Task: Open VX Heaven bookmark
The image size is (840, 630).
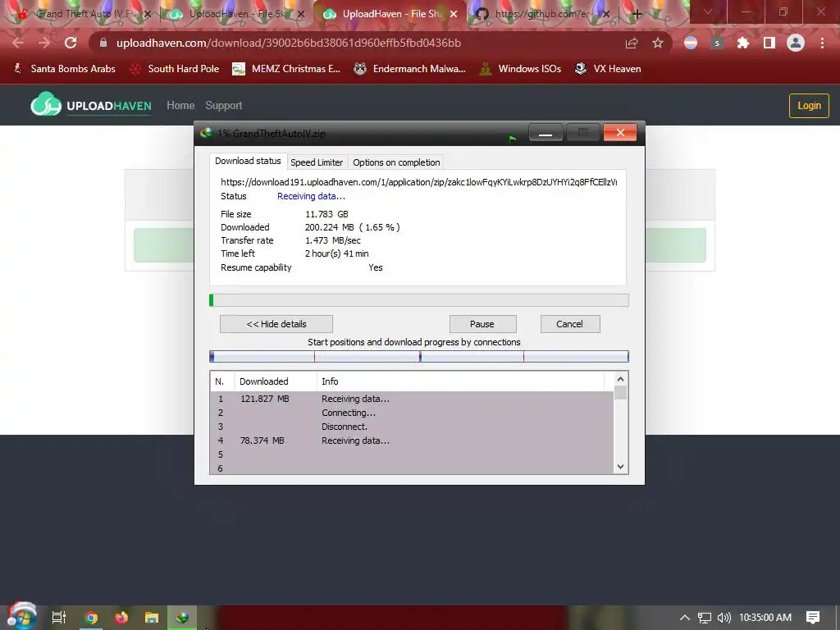Action: click(x=608, y=69)
